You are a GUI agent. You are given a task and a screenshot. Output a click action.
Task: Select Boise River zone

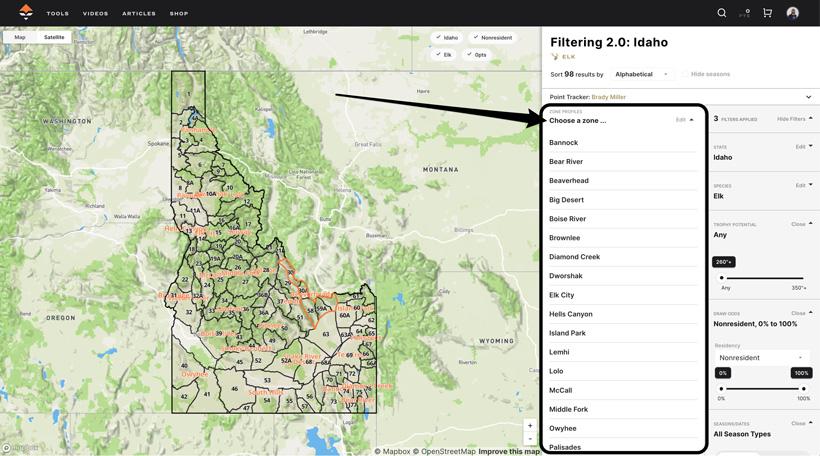point(622,219)
